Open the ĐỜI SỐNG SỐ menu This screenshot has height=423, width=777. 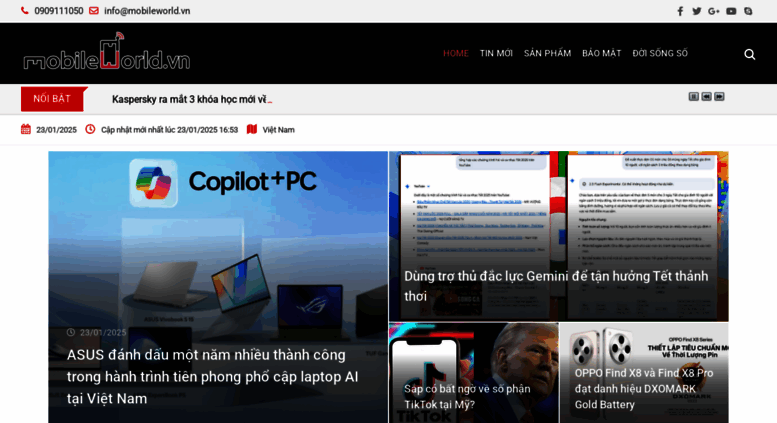(660, 53)
